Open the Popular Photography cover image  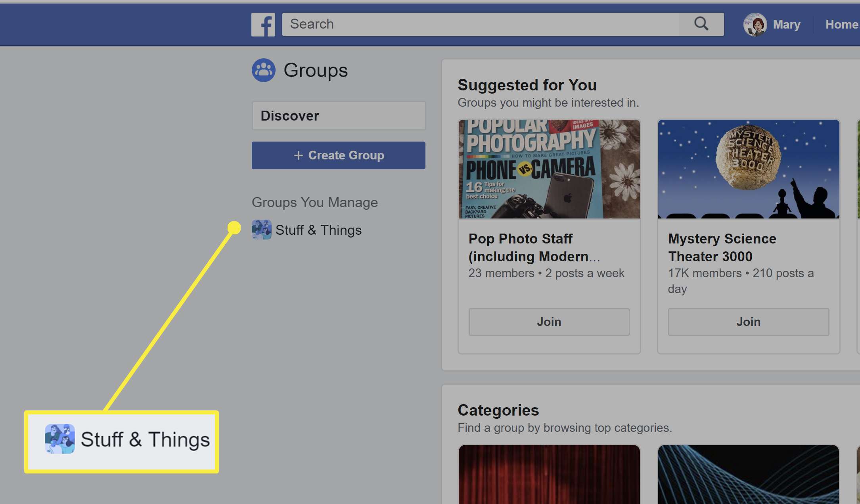point(549,169)
